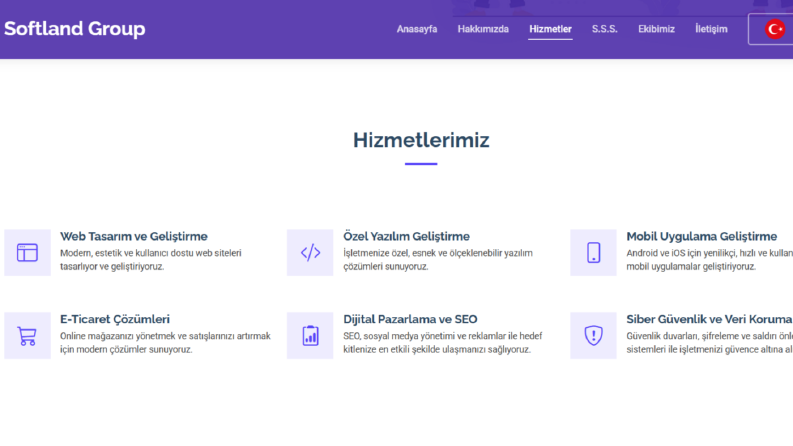Click the Özel Yazılım code brackets icon

[x=310, y=252]
